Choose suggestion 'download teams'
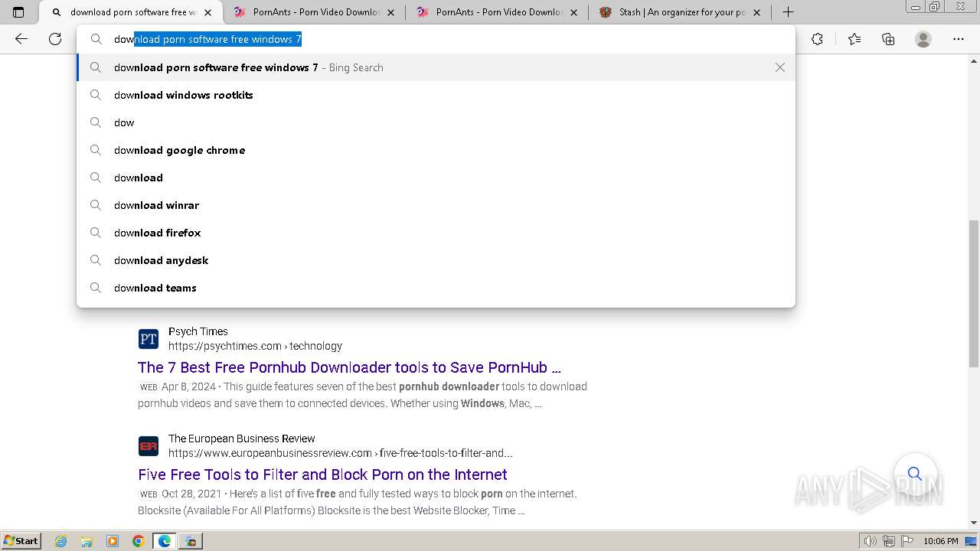This screenshot has height=551, width=980. click(436, 288)
